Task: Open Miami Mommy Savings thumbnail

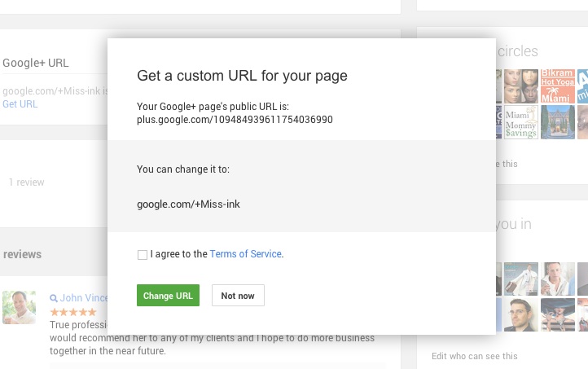Action: click(521, 122)
